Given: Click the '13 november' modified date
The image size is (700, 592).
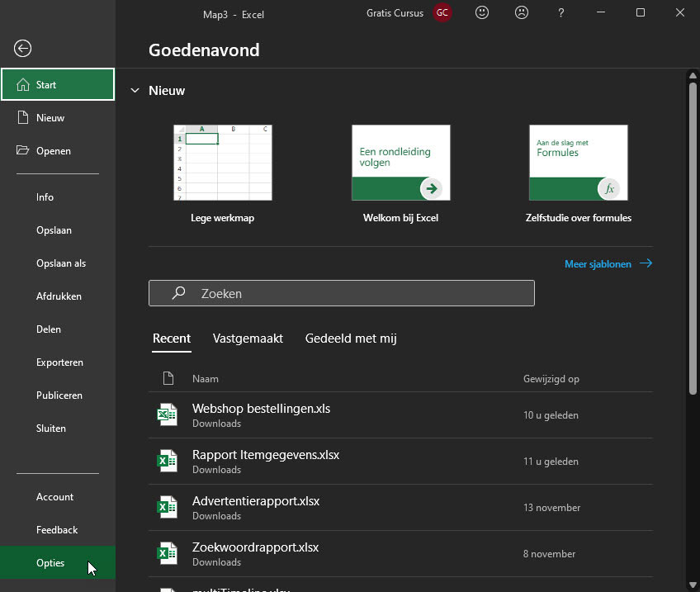Looking at the screenshot, I should [551, 507].
